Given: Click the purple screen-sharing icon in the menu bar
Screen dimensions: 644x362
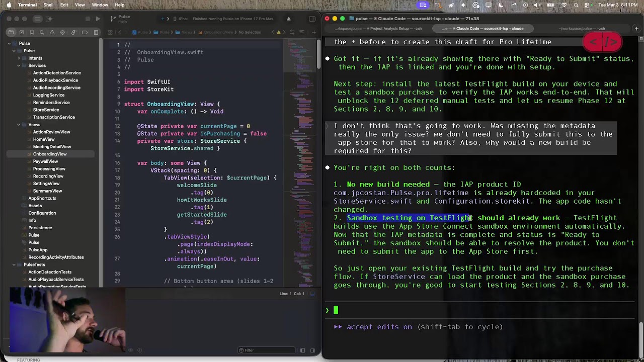Looking at the screenshot, I should [x=423, y=5].
